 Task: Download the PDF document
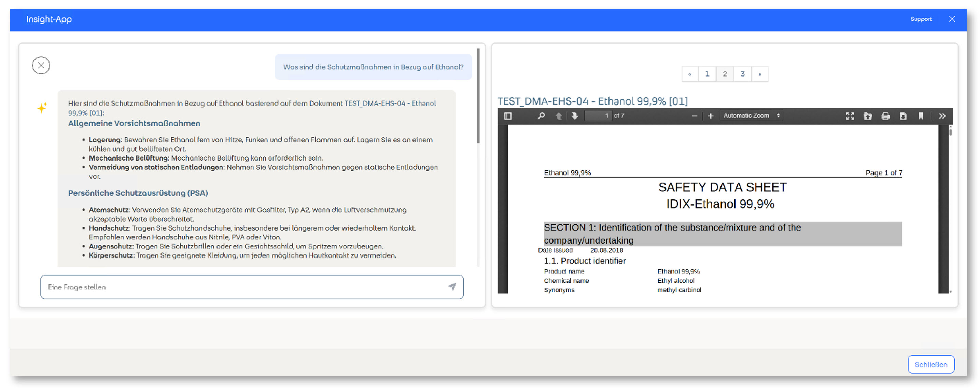tap(903, 116)
